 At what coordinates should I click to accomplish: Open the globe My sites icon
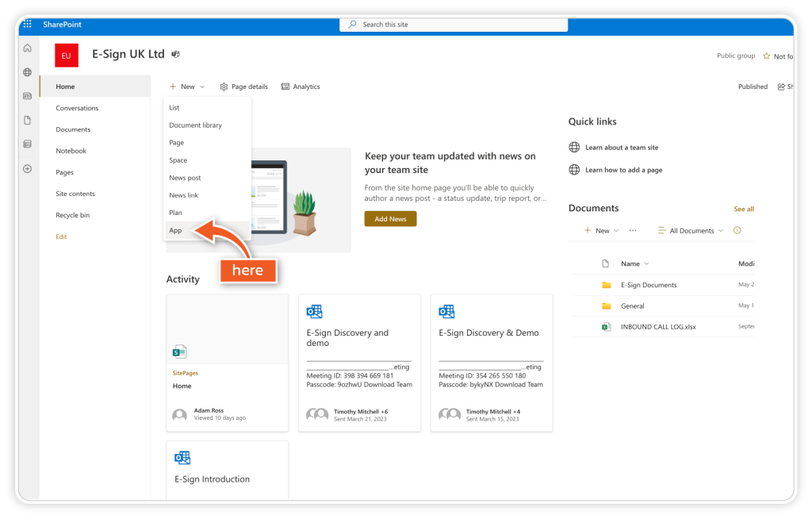click(28, 72)
